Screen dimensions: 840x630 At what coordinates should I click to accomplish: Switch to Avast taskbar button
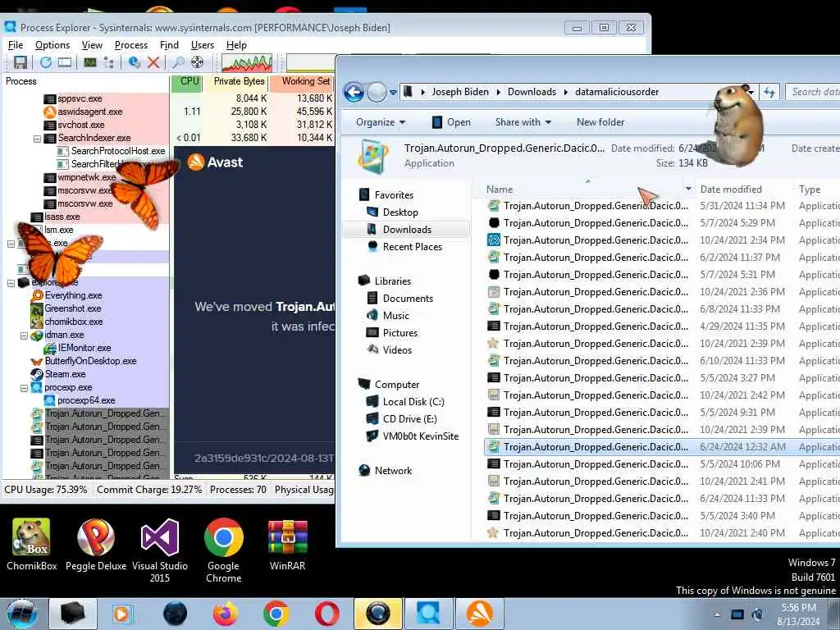(x=479, y=614)
